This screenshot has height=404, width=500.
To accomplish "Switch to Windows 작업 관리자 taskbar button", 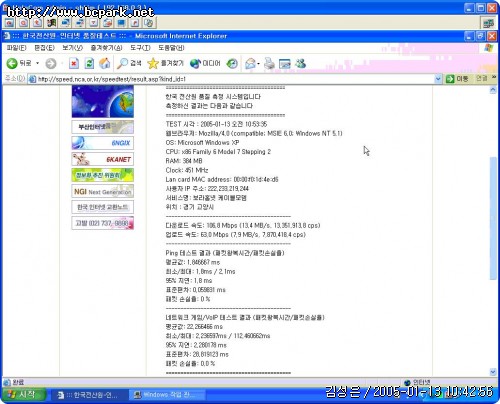I will pos(167,395).
